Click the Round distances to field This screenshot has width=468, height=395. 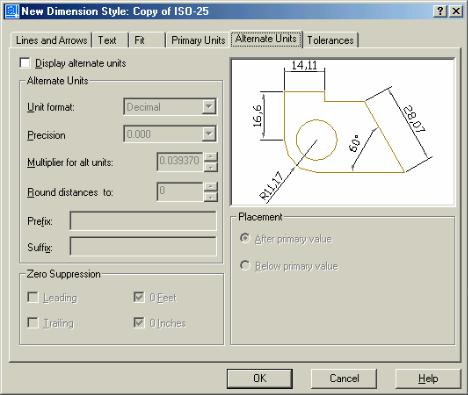coord(180,192)
